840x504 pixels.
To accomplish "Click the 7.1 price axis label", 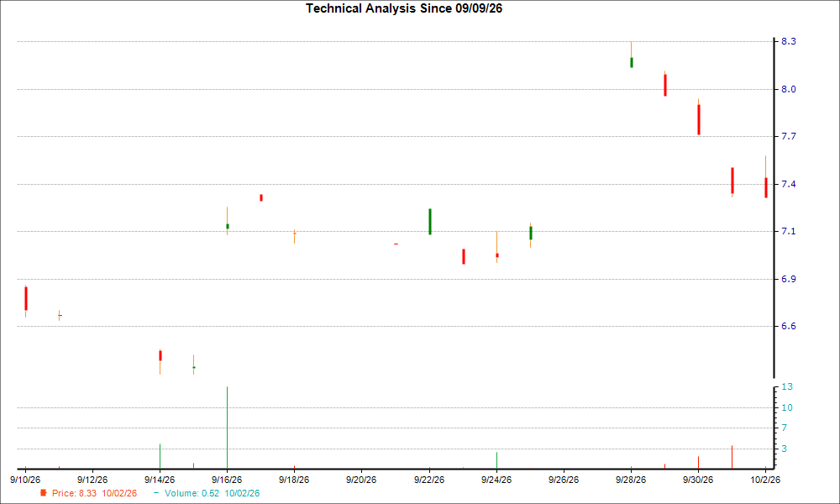I will tap(788, 231).
